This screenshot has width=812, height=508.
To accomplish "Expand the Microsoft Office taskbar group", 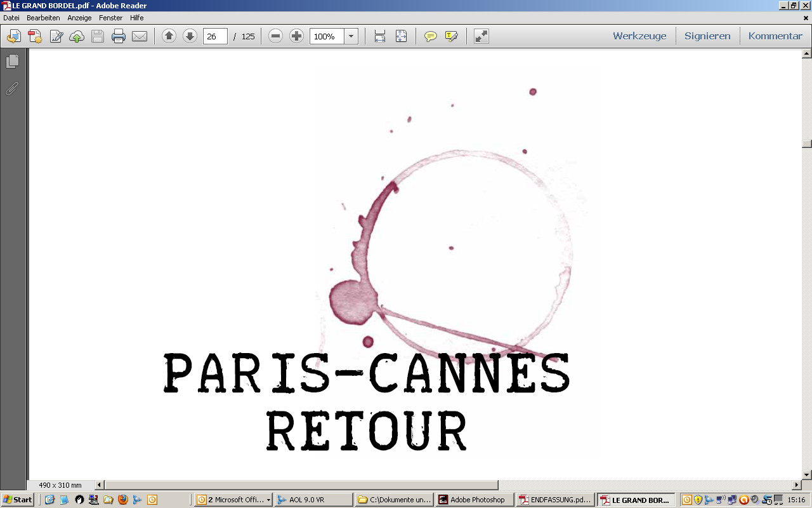I will point(233,500).
